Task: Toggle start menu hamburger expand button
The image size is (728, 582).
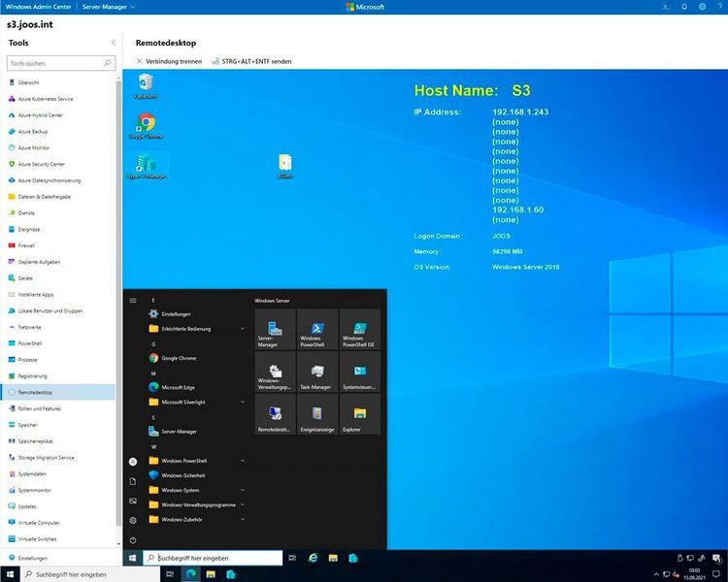Action: (133, 301)
